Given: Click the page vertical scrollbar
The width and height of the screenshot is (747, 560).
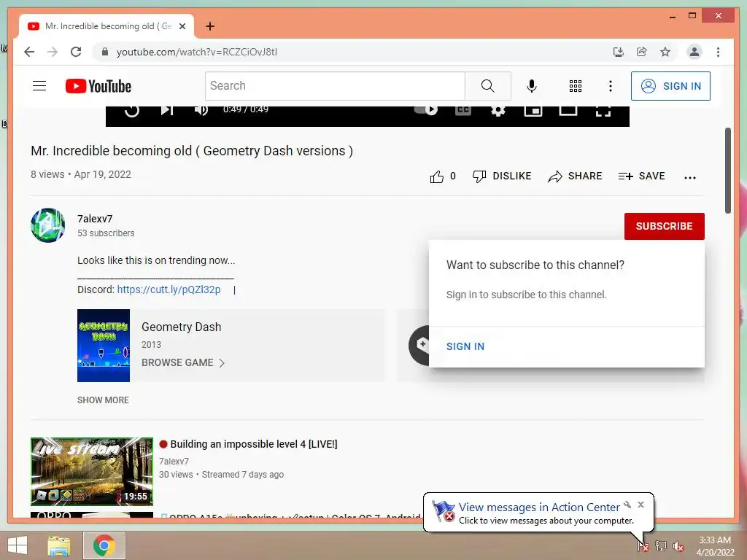Looking at the screenshot, I should [x=727, y=171].
